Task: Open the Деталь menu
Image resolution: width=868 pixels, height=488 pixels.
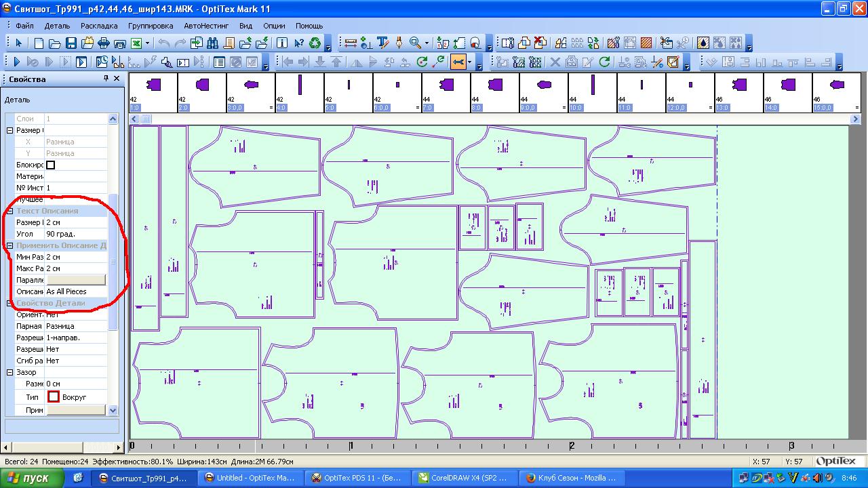Action: (x=57, y=26)
